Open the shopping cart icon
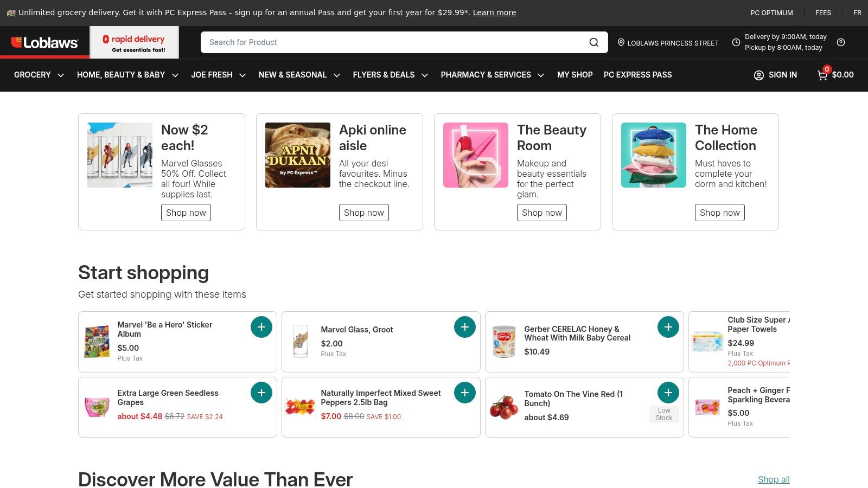Screen dimensions: 868x488 [x=822, y=75]
